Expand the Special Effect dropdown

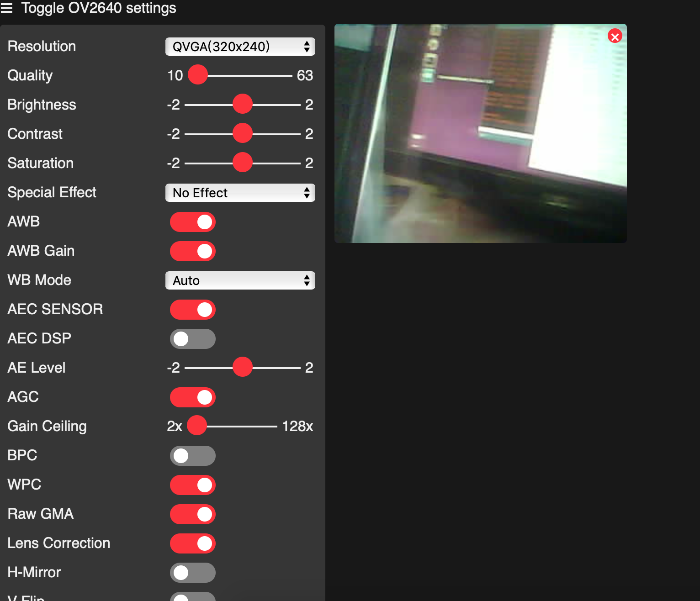point(240,193)
